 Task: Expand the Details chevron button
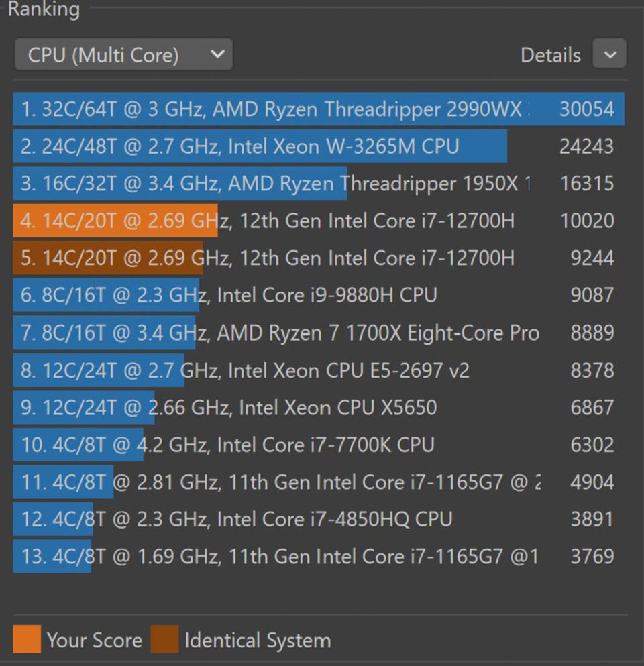tap(609, 54)
